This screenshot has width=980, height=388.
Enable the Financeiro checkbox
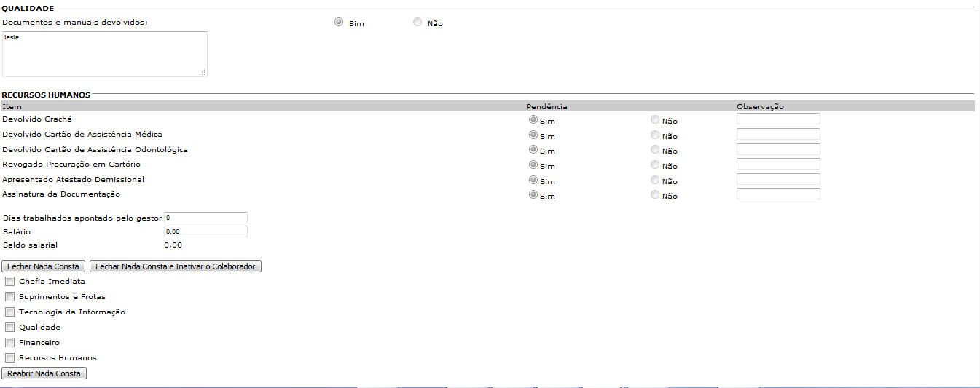10,342
